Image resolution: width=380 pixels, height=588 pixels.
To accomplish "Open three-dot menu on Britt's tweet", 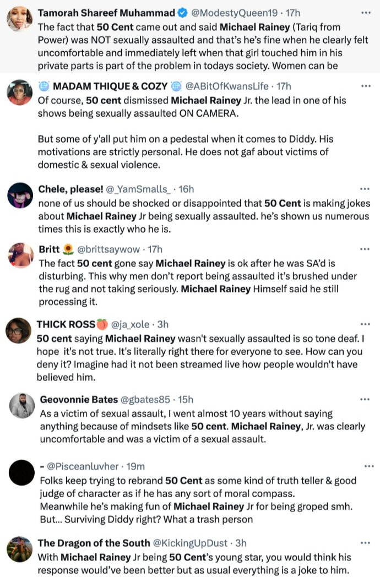I will point(365,249).
